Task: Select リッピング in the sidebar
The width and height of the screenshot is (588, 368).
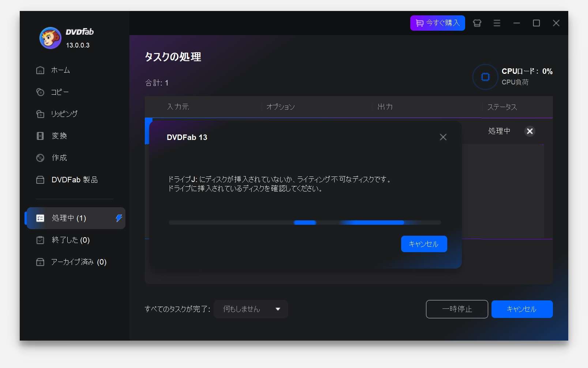Action: [64, 114]
